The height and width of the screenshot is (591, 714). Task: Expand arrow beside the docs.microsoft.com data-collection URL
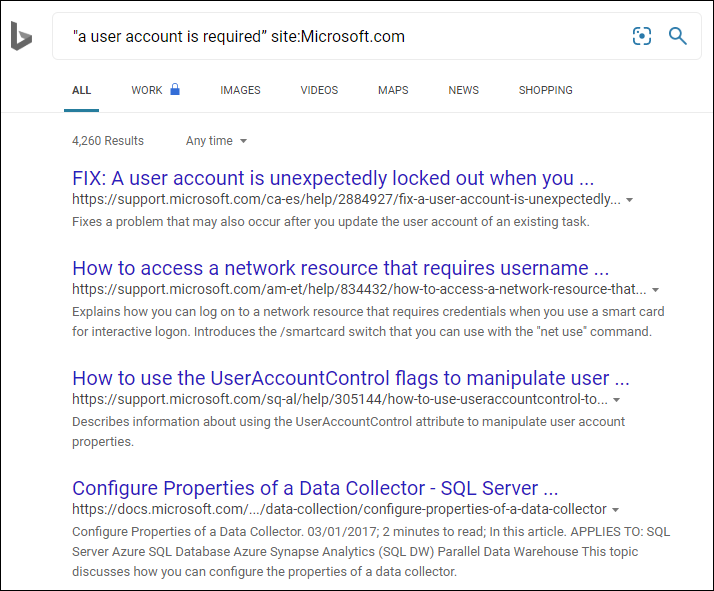pos(615,510)
